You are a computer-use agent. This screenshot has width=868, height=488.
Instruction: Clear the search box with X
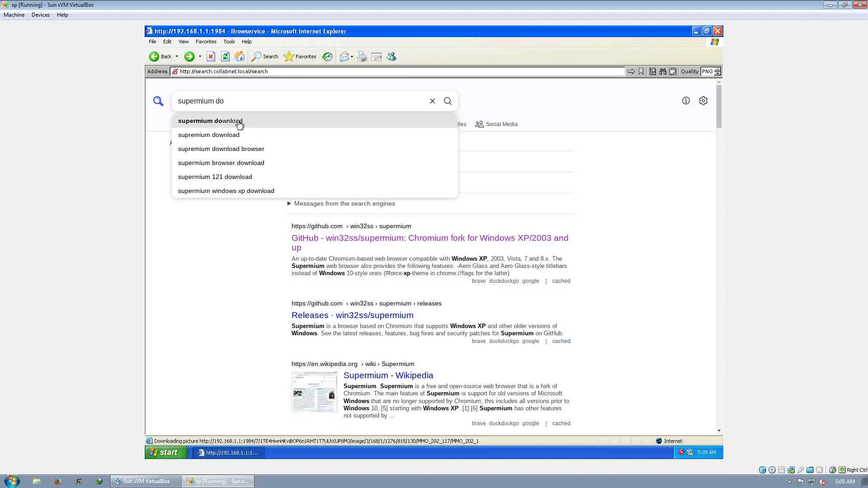pos(432,101)
